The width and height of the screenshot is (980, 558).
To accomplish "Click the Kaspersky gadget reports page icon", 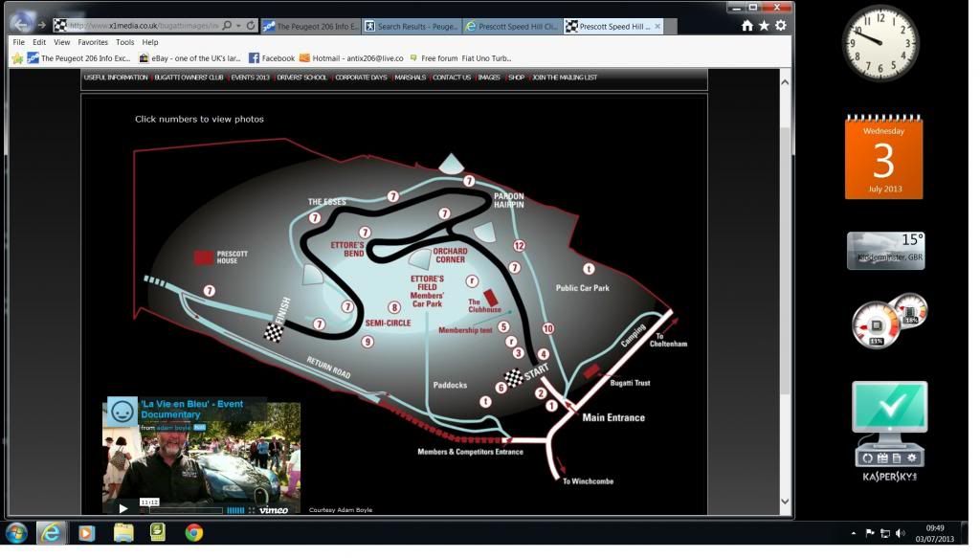I will click(897, 458).
